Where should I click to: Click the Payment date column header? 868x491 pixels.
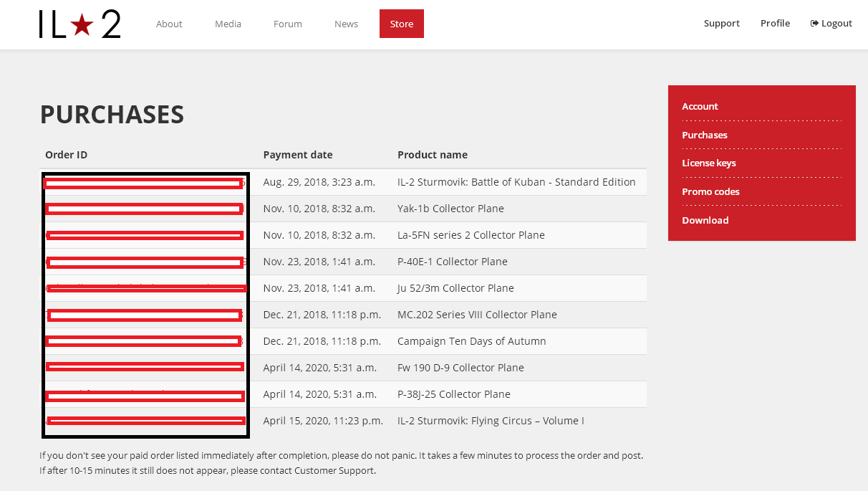[298, 155]
